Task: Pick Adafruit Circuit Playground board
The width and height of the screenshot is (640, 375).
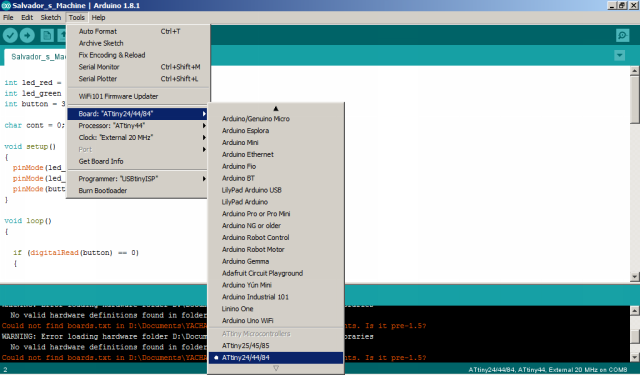Action: (276, 273)
